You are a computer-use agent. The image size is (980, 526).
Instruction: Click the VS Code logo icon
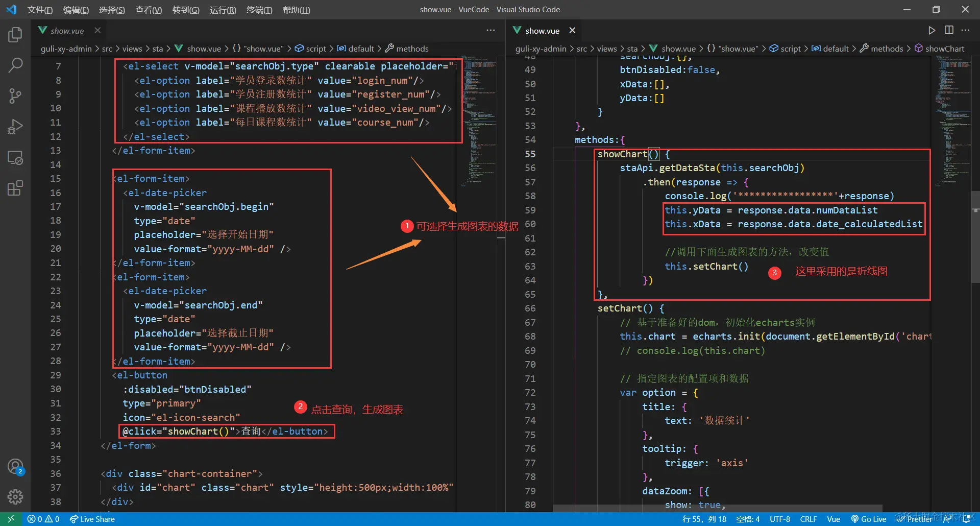(x=11, y=9)
